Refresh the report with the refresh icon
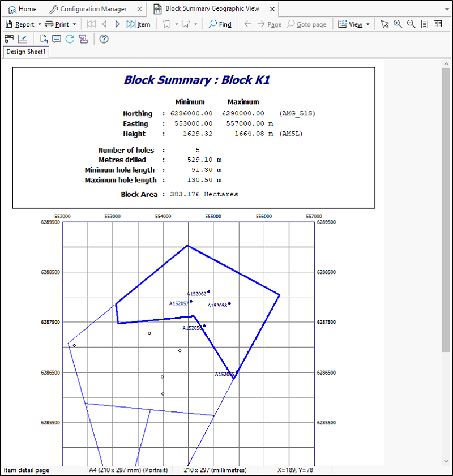The height and width of the screenshot is (476, 453). click(69, 38)
